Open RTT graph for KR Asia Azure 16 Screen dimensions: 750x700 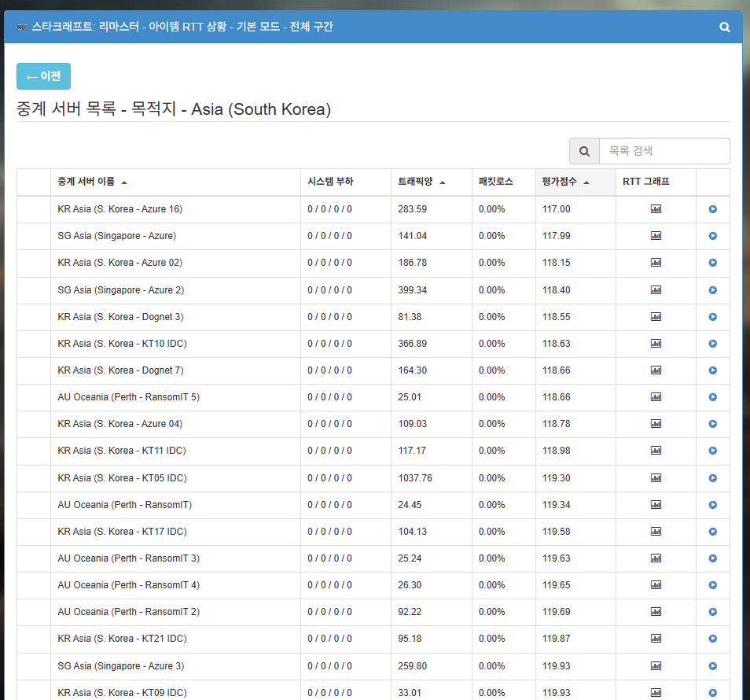click(x=656, y=209)
